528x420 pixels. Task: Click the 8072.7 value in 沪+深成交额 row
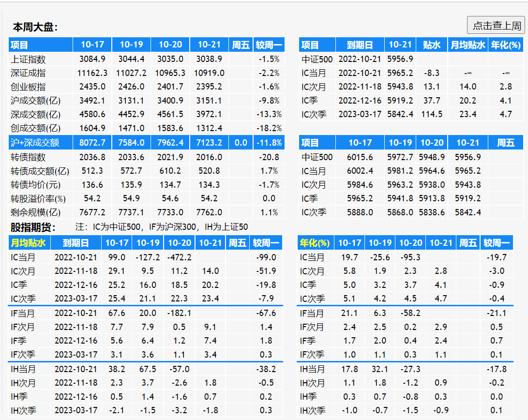pyautogui.click(x=92, y=142)
